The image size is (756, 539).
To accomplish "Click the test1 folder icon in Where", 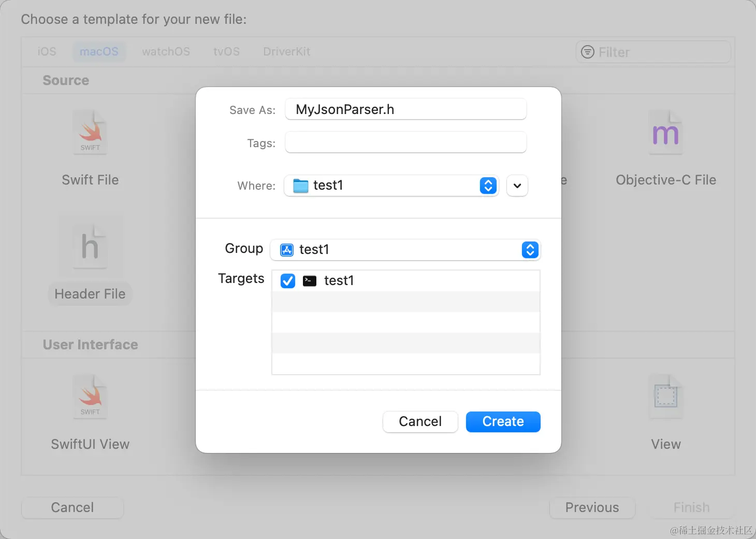I will click(x=300, y=186).
